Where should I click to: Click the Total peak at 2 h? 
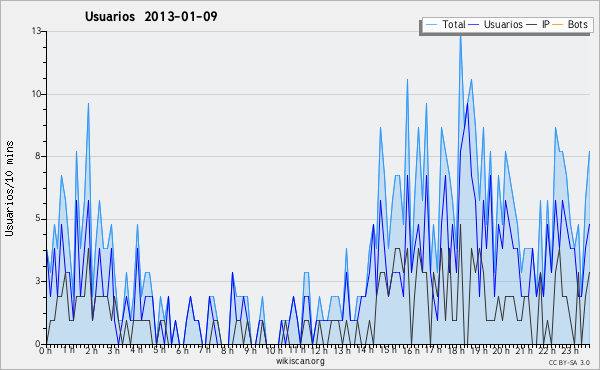tap(88, 104)
